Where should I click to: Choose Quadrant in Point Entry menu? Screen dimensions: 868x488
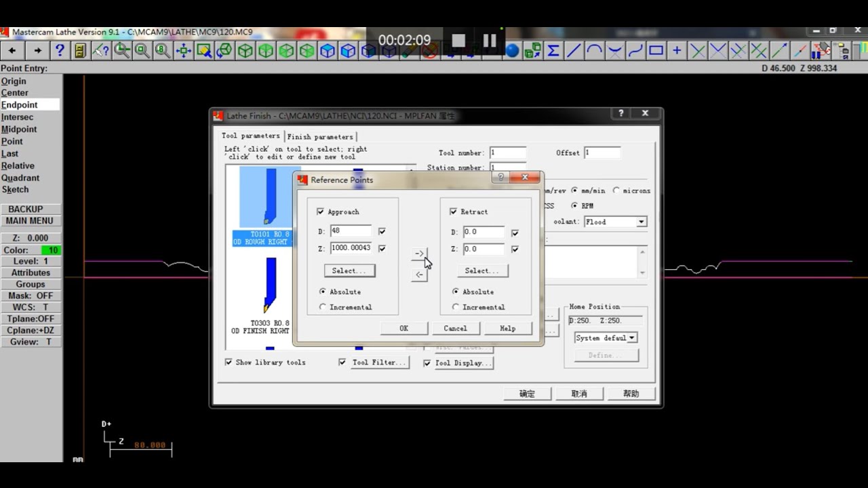click(x=20, y=178)
